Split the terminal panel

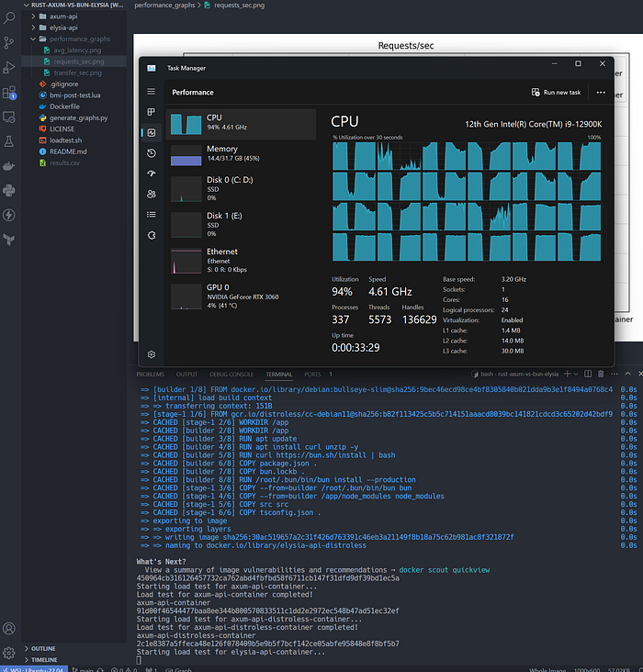[588, 374]
